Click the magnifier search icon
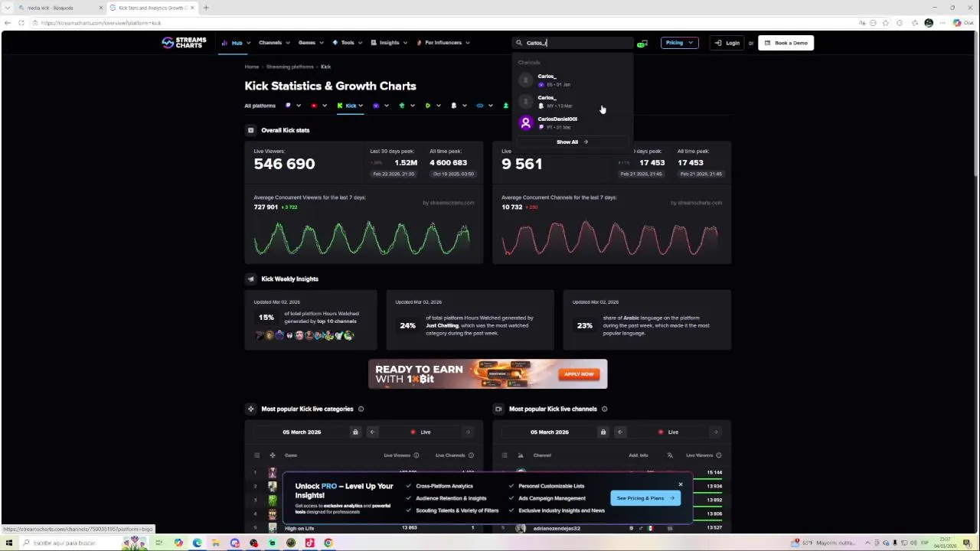 tap(518, 43)
